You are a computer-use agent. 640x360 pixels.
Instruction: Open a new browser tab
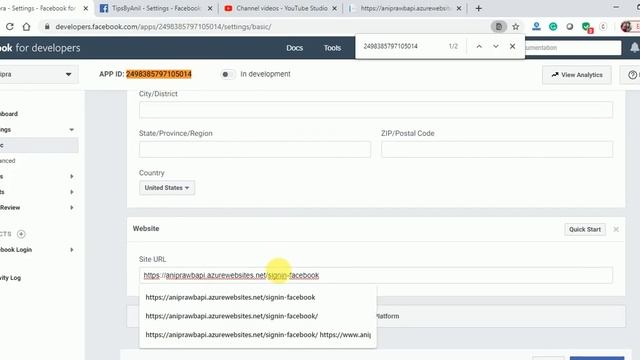[478, 8]
